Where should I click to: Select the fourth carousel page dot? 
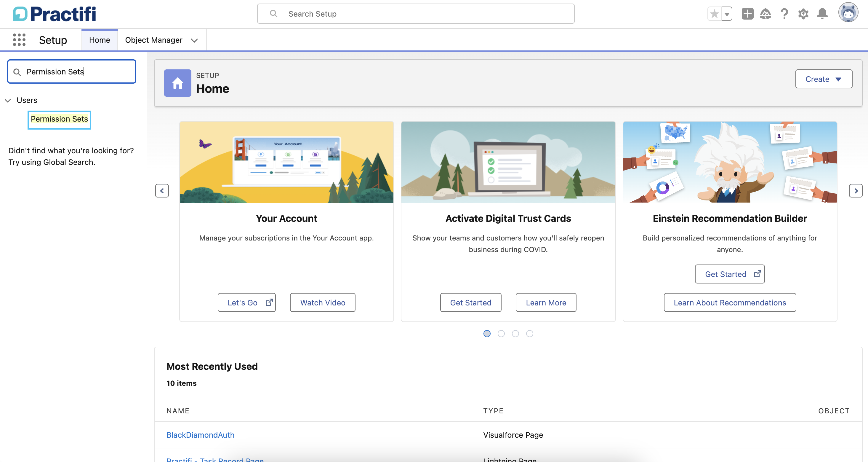[530, 334]
